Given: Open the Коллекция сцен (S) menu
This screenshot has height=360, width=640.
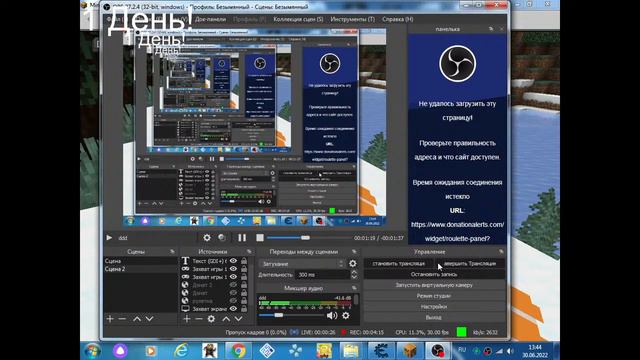Looking at the screenshot, I should click(x=298, y=19).
